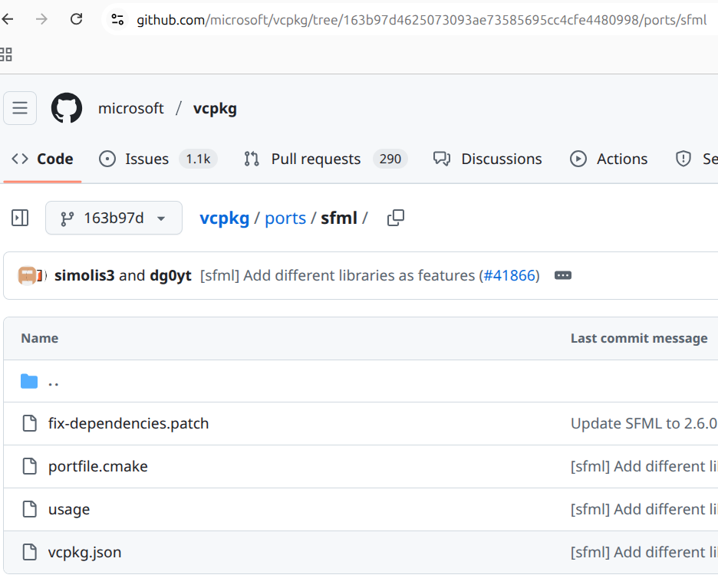Open dg0yt author profile link
The image size is (718, 588).
pyautogui.click(x=170, y=275)
